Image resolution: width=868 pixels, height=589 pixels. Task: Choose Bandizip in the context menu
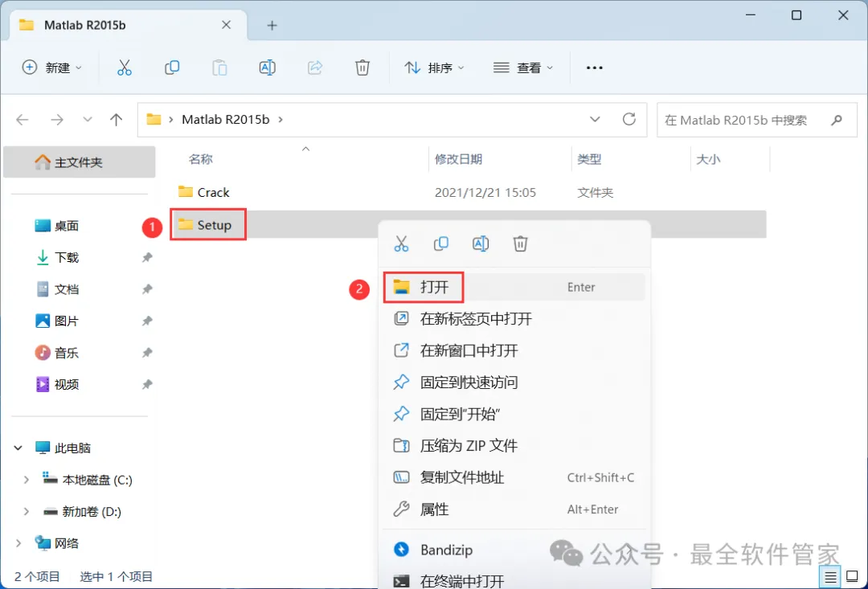click(514, 550)
